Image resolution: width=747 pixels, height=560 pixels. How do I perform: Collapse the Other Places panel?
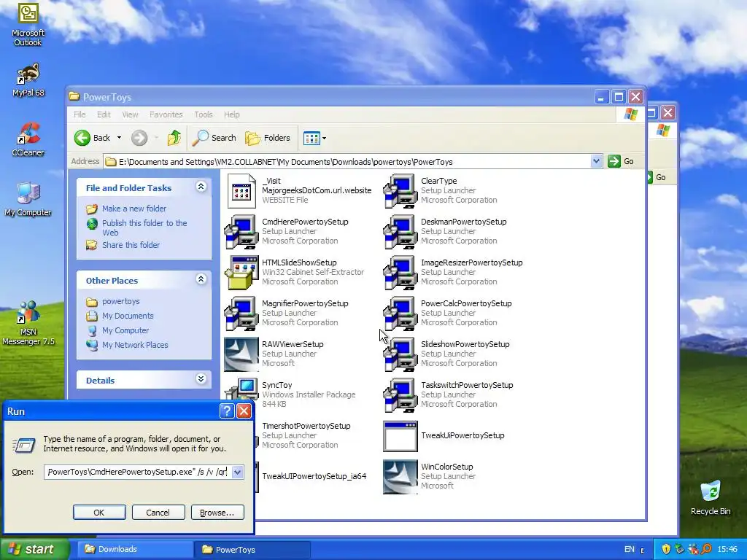point(201,279)
